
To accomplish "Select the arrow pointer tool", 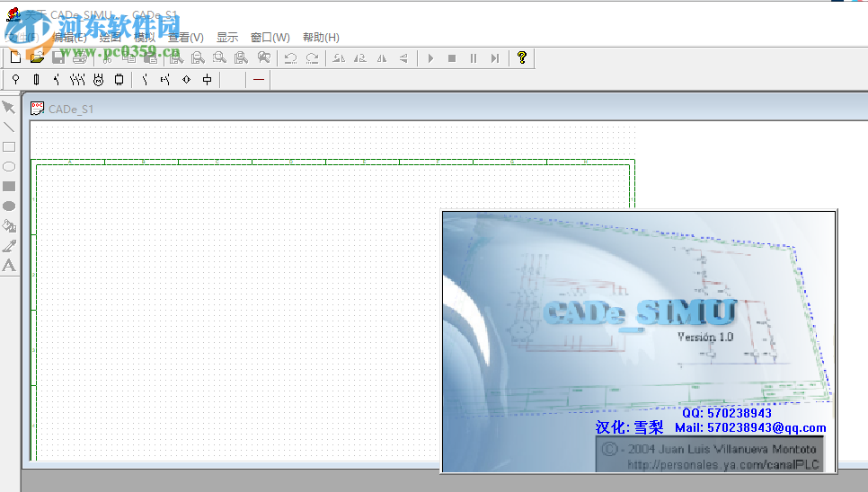I will click(x=9, y=107).
